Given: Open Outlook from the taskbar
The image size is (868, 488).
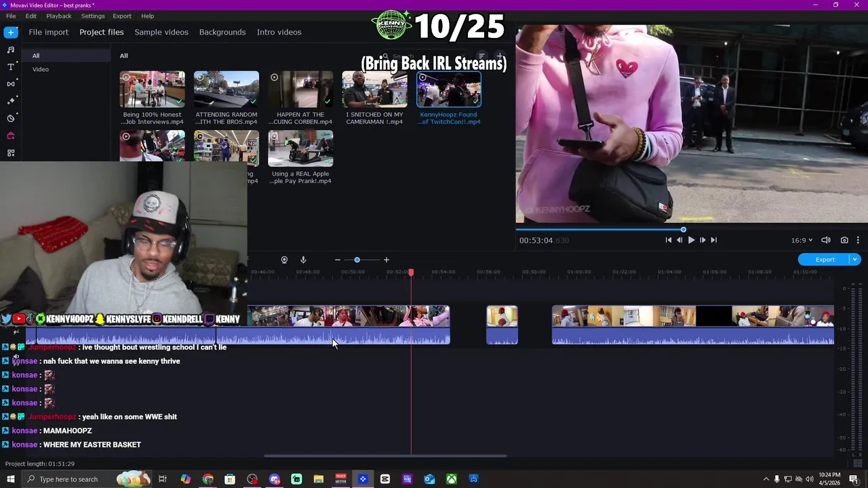Looking at the screenshot, I should pos(429,479).
